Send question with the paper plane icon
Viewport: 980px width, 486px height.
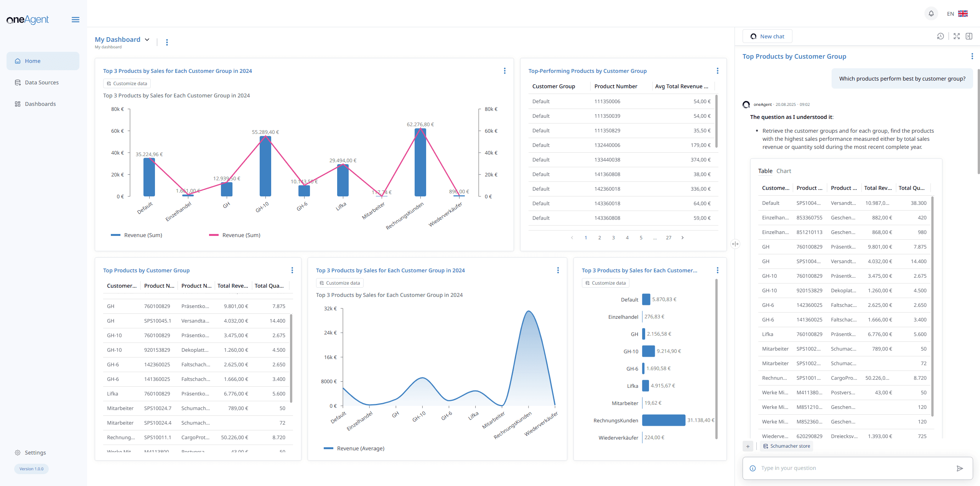pyautogui.click(x=960, y=468)
